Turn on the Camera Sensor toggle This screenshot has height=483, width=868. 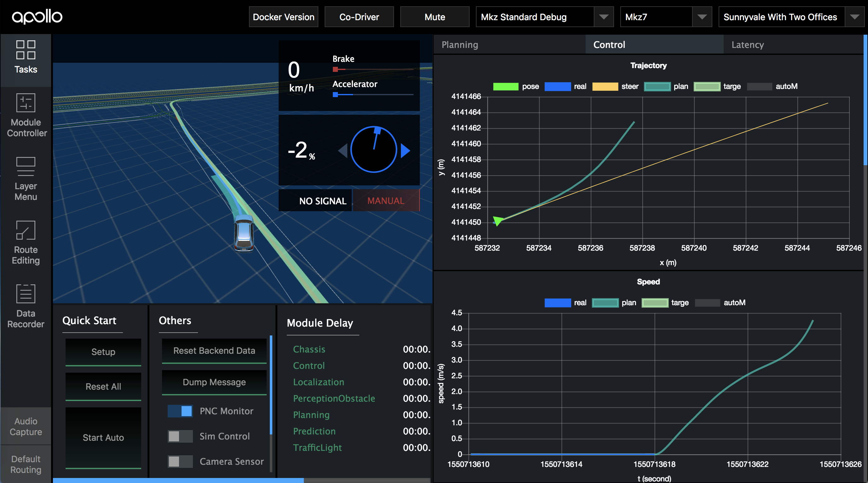tap(180, 462)
